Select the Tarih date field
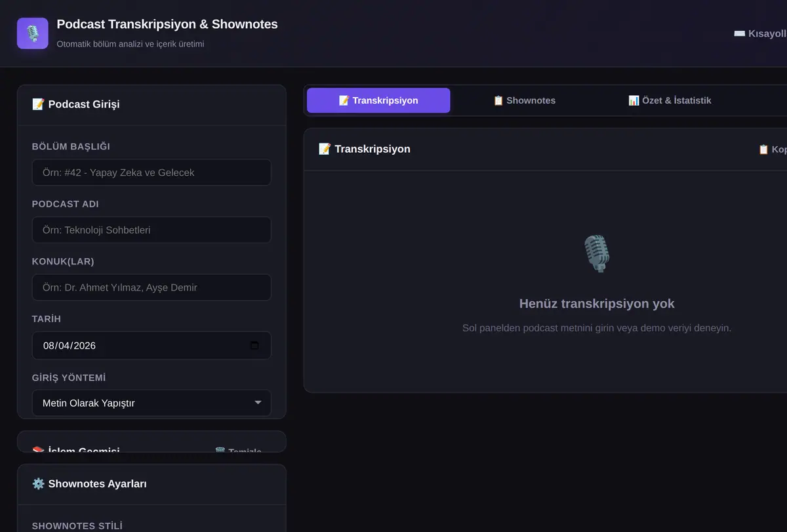Image resolution: width=787 pixels, height=532 pixels. point(151,346)
